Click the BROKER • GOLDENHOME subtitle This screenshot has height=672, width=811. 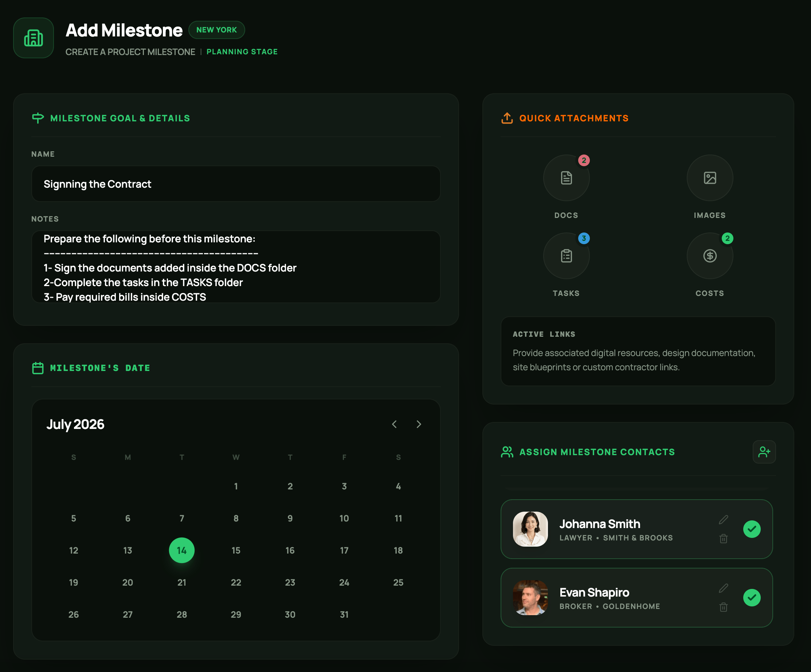[x=610, y=606]
